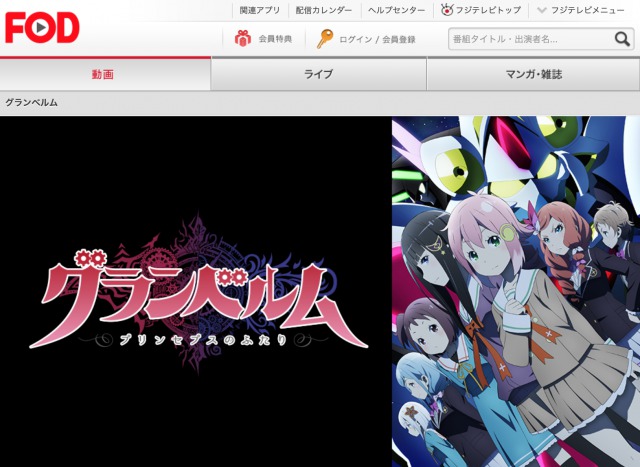Viewport: 640px width, 467px height.
Task: Click the FOD logo
Action: [x=42, y=28]
